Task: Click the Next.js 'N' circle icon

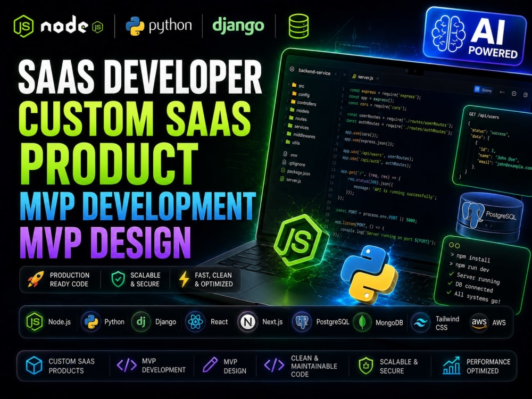Action: pos(247,322)
